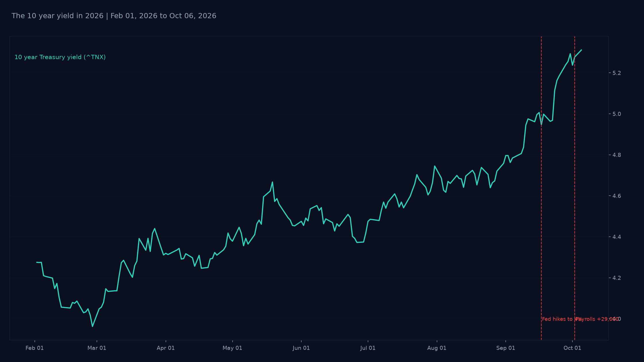
Task: Click the 'Payrolls +29,000' annotation label
Action: tap(597, 319)
